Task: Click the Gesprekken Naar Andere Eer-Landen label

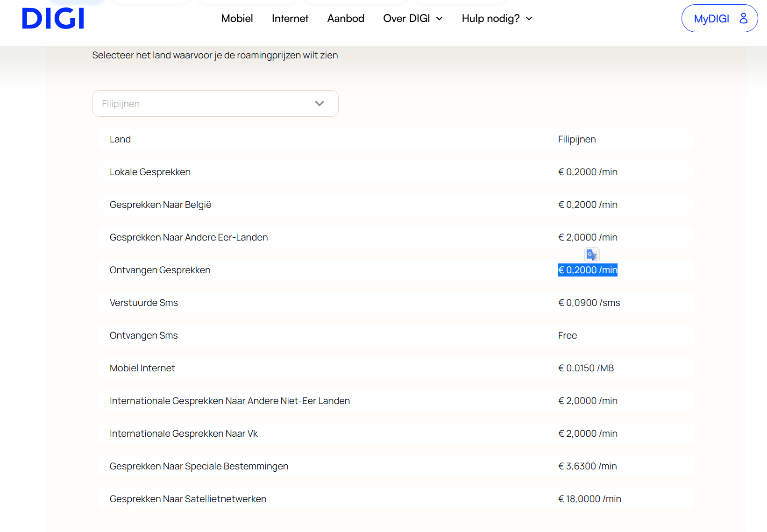Action: pyautogui.click(x=189, y=237)
